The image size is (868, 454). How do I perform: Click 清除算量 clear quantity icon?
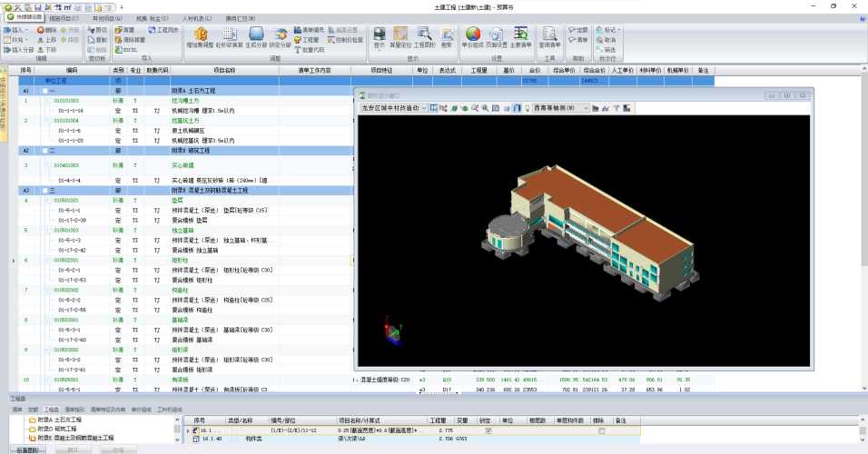130,40
